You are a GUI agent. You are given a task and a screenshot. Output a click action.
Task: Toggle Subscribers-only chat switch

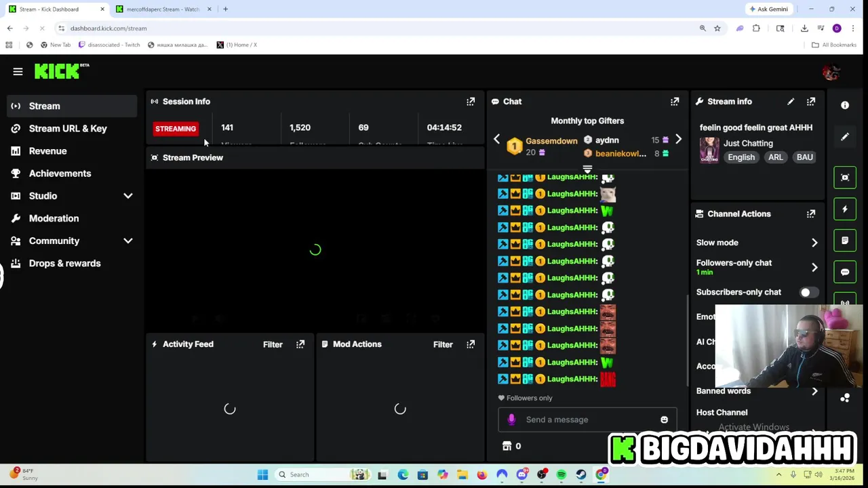coord(808,292)
